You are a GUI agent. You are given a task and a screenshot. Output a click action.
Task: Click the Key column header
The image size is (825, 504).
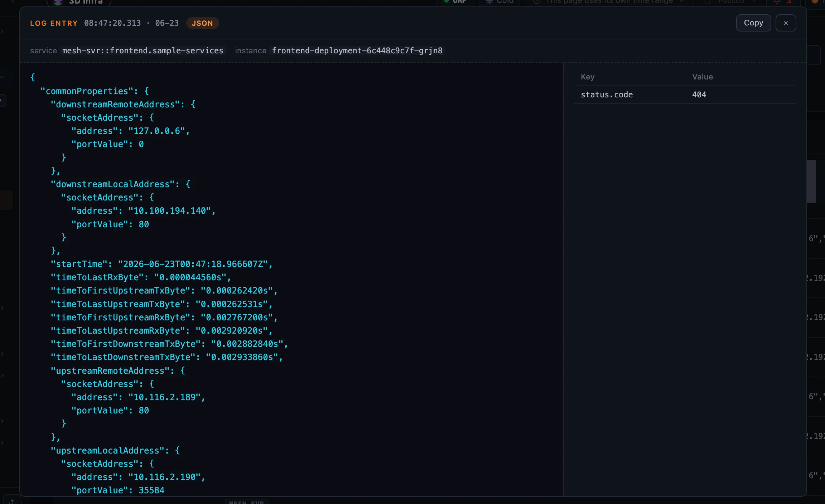[588, 77]
